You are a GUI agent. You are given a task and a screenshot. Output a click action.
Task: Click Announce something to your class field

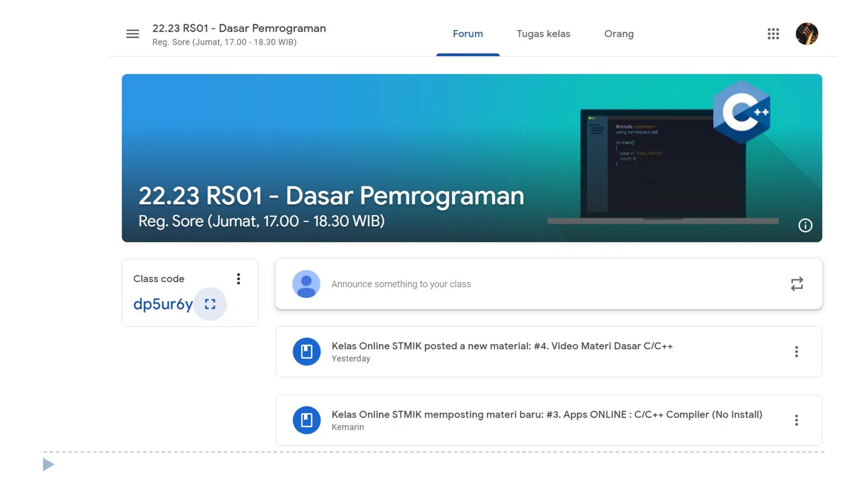pos(401,284)
